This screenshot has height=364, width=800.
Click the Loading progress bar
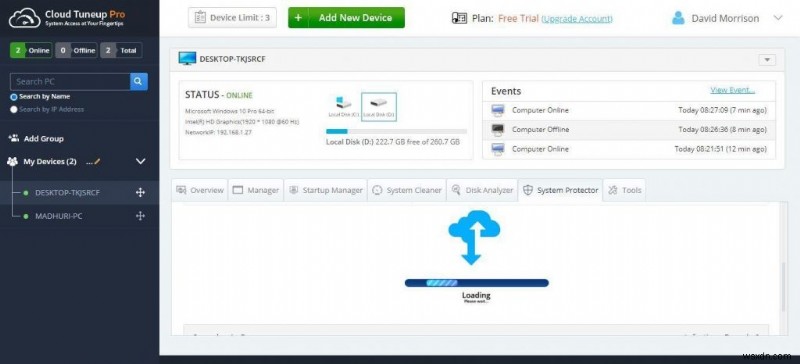[x=477, y=283]
